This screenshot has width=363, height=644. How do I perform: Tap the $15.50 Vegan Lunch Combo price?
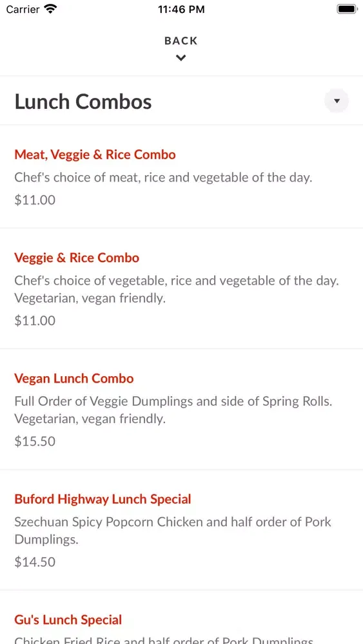[x=35, y=441]
